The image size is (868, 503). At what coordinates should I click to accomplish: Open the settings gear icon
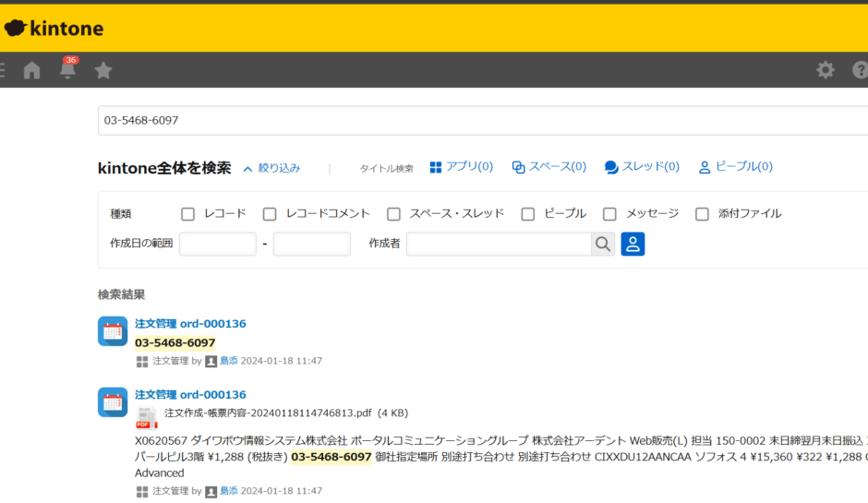[826, 70]
